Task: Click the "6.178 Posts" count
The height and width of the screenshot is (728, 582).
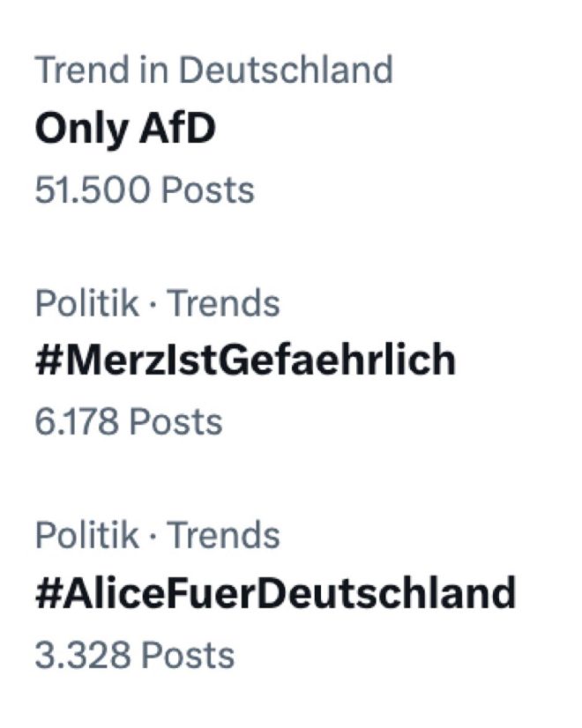Action: (129, 422)
